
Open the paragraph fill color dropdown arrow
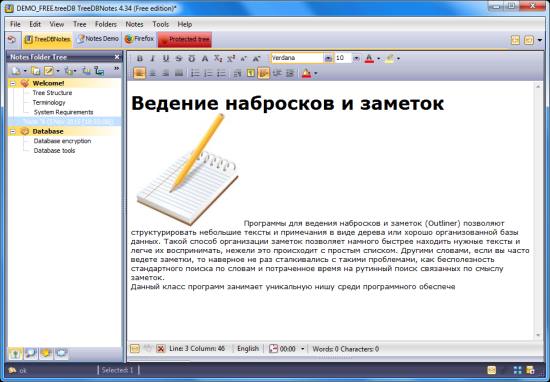tap(316, 73)
